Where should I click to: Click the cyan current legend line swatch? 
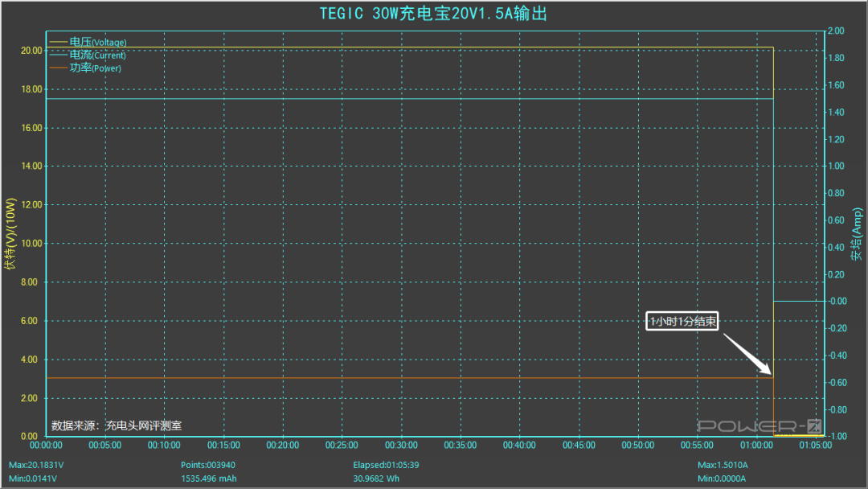58,55
